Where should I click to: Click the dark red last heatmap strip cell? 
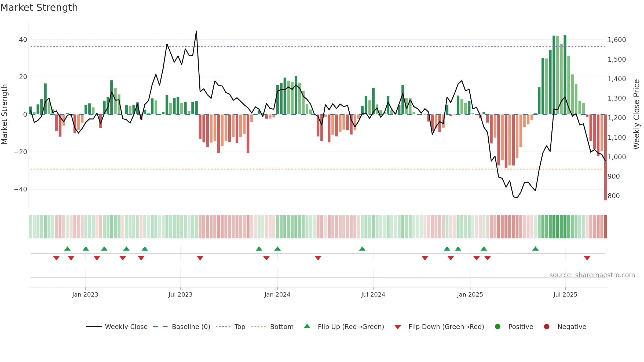[605, 227]
